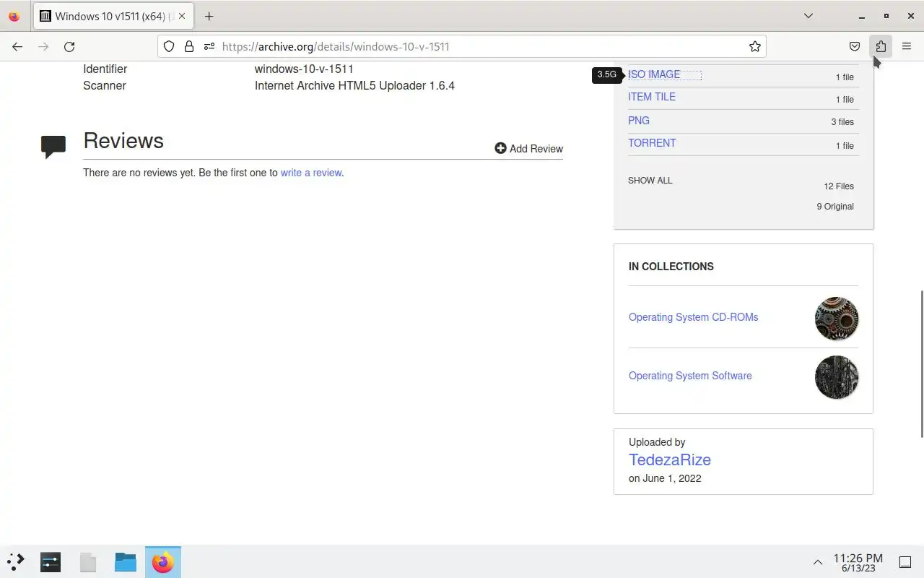Open the Extensions puzzle icon
The image size is (924, 578).
tap(881, 46)
